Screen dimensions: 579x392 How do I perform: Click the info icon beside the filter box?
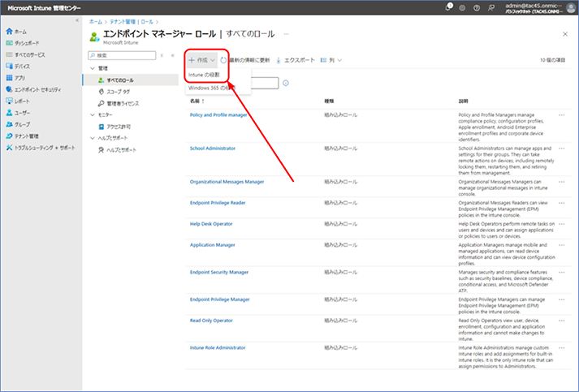[x=286, y=83]
